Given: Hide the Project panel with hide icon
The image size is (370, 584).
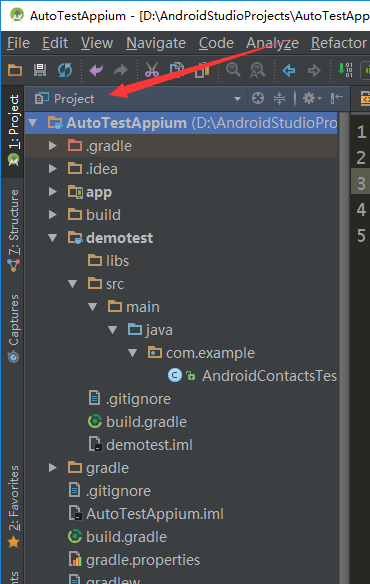Looking at the screenshot, I should pyautogui.click(x=336, y=98).
